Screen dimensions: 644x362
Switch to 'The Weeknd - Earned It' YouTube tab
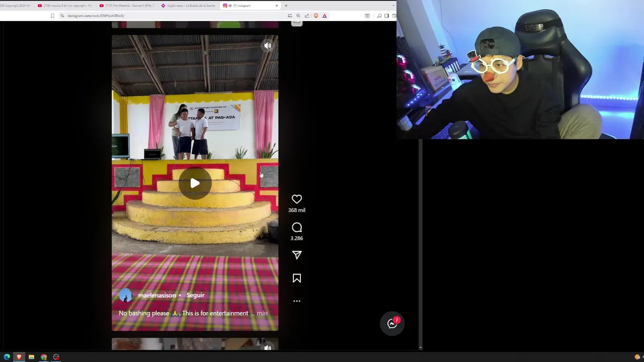click(x=127, y=6)
